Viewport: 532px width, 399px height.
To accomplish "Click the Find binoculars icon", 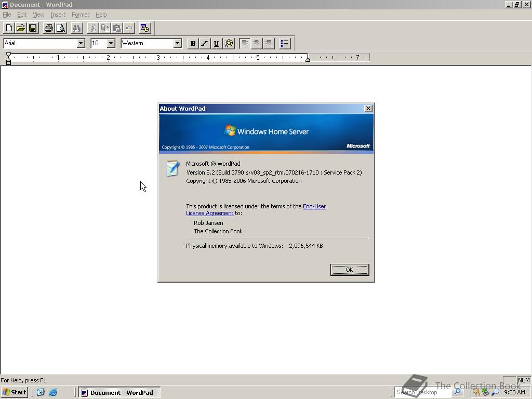I will coord(77,28).
